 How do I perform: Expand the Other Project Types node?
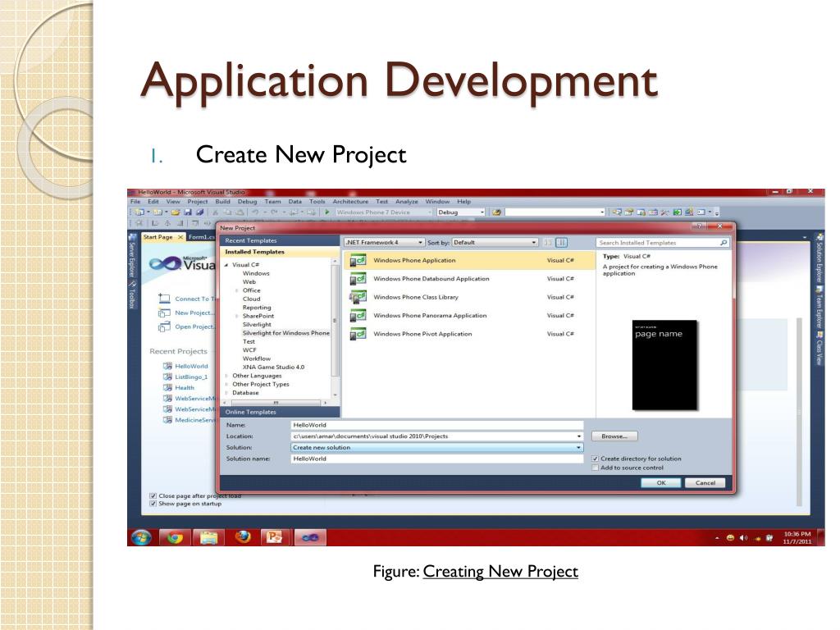tap(226, 384)
